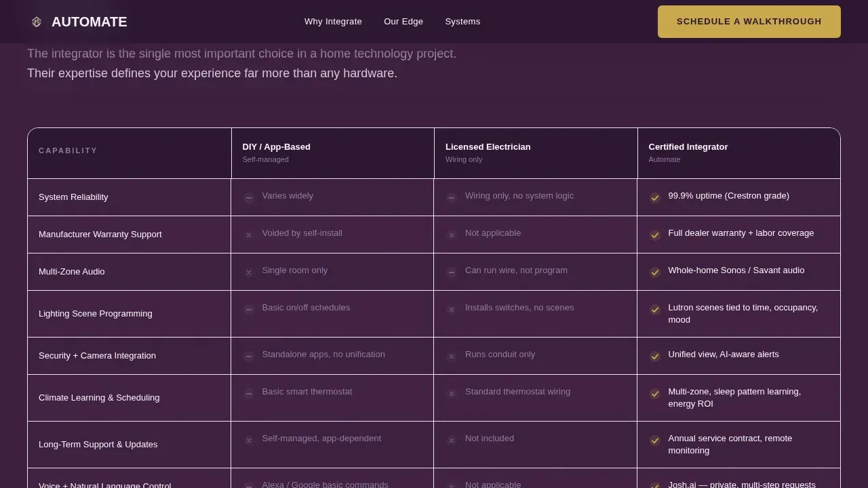This screenshot has height=488, width=868.
Task: Click check icon beside 99.9% uptime
Action: [x=655, y=198]
